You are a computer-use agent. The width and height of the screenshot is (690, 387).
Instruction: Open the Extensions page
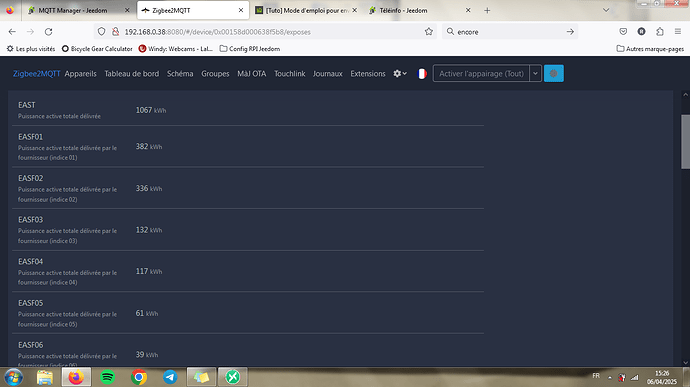click(x=368, y=74)
